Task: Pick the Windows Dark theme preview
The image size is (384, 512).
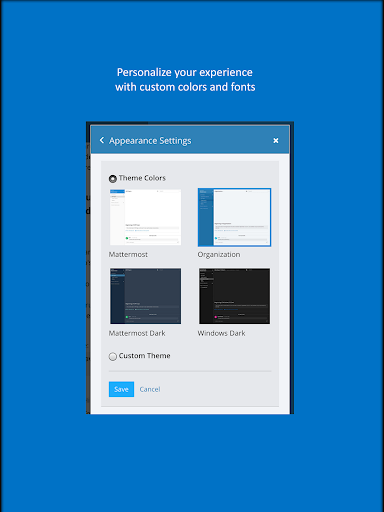Action: tap(235, 296)
